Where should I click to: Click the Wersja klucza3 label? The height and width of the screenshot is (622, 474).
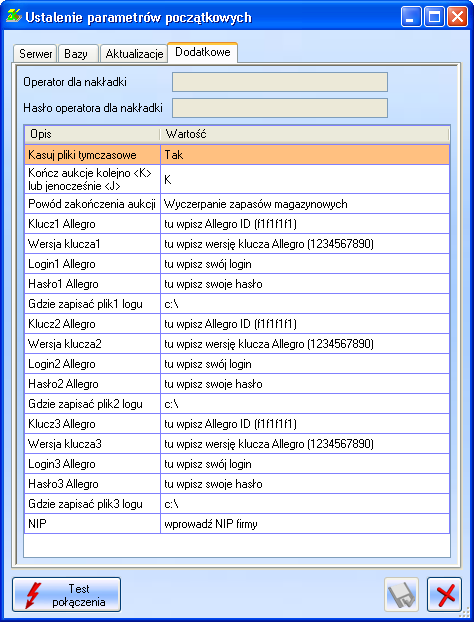(x=65, y=444)
